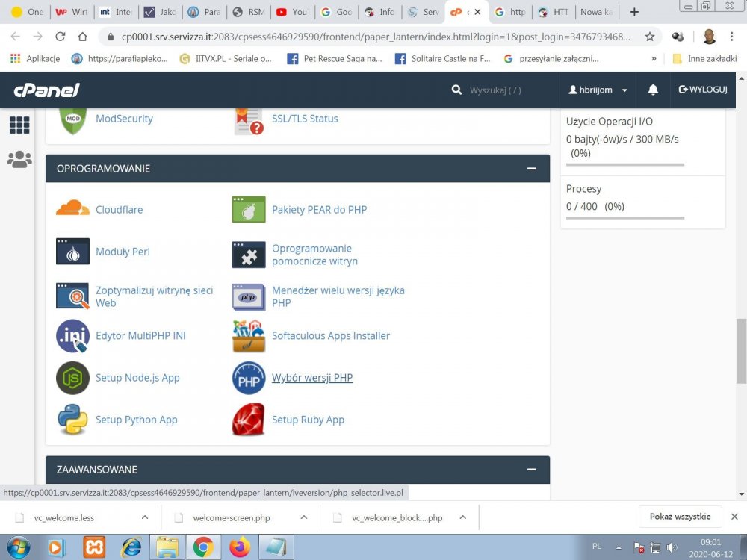Click the Wybór wersji PHP link
Viewport: 747px width, 560px height.
point(312,378)
